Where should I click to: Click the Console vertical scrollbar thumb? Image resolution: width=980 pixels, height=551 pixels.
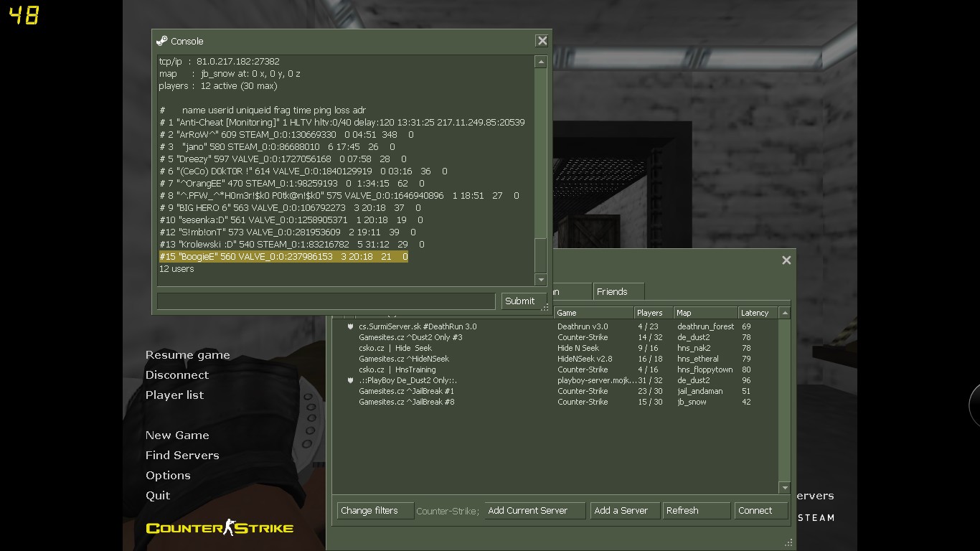[541, 255]
